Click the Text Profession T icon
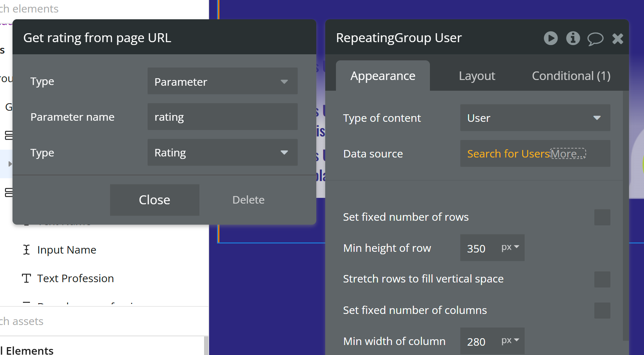Image resolution: width=644 pixels, height=355 pixels. (26, 278)
